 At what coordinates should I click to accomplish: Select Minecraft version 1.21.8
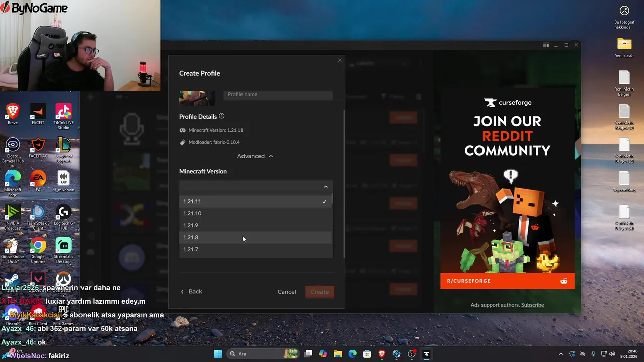tap(256, 237)
